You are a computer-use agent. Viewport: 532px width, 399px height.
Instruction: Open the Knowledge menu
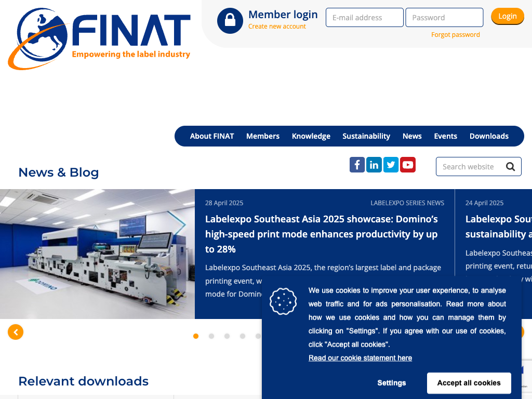click(311, 136)
